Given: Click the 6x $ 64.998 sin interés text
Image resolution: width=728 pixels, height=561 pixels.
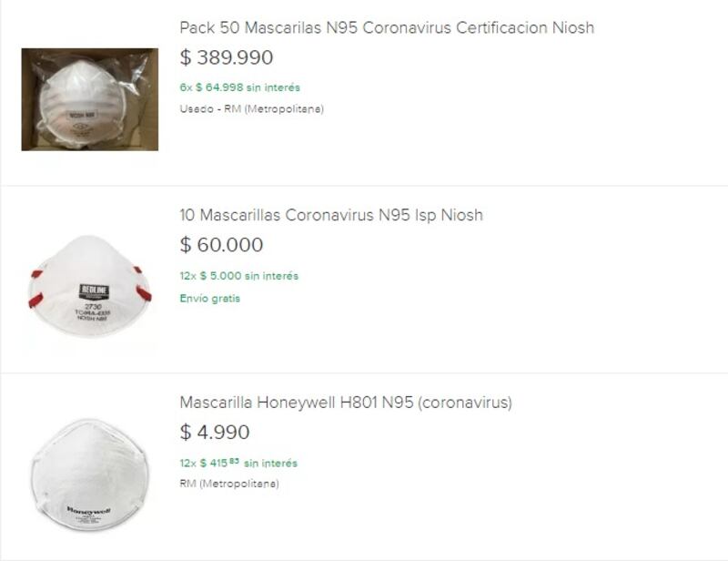Looking at the screenshot, I should 239,87.
